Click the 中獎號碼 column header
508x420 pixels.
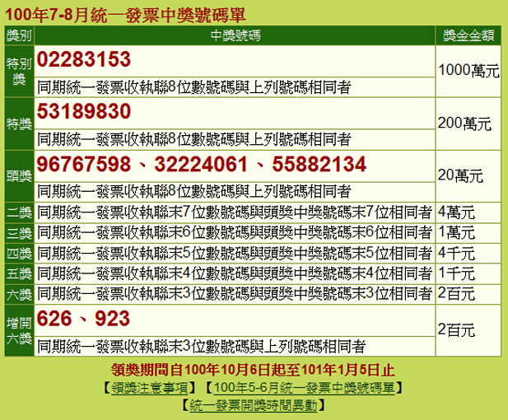coord(235,35)
